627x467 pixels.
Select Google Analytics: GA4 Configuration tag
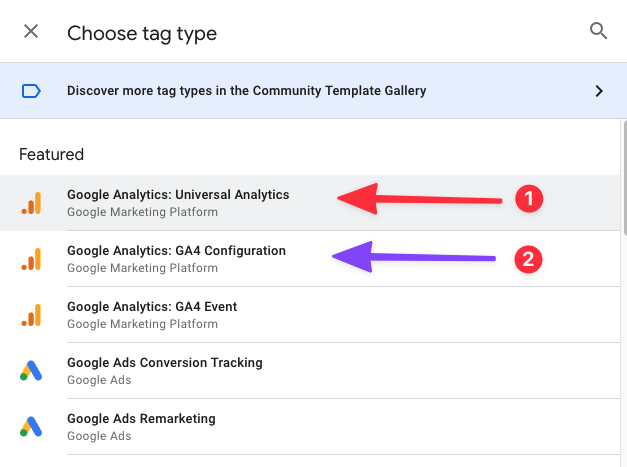tap(310, 259)
